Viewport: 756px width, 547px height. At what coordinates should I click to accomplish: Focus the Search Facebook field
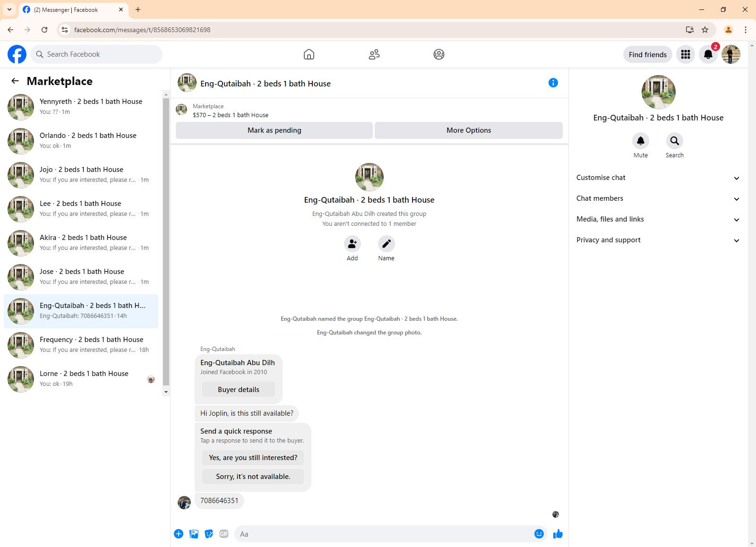point(96,54)
